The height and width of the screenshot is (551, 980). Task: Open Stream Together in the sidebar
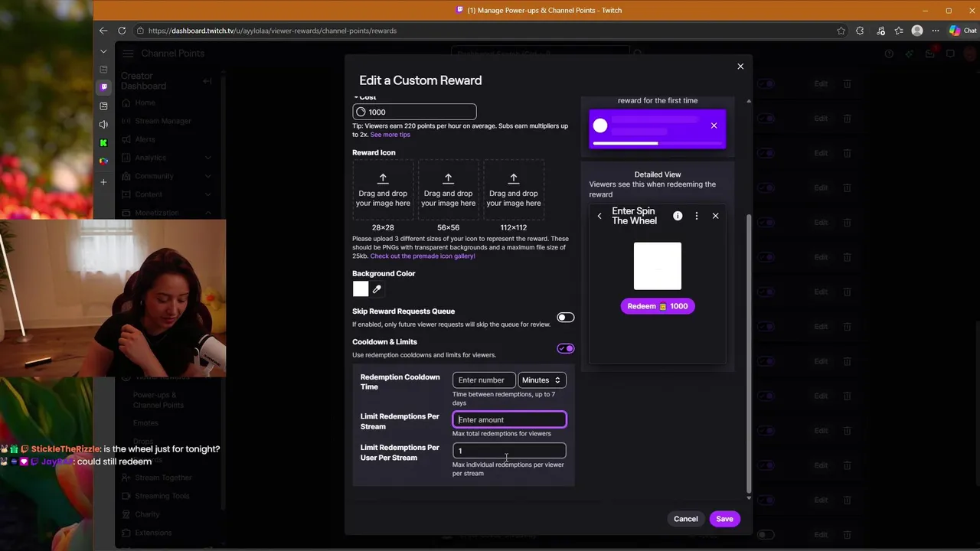pyautogui.click(x=163, y=478)
